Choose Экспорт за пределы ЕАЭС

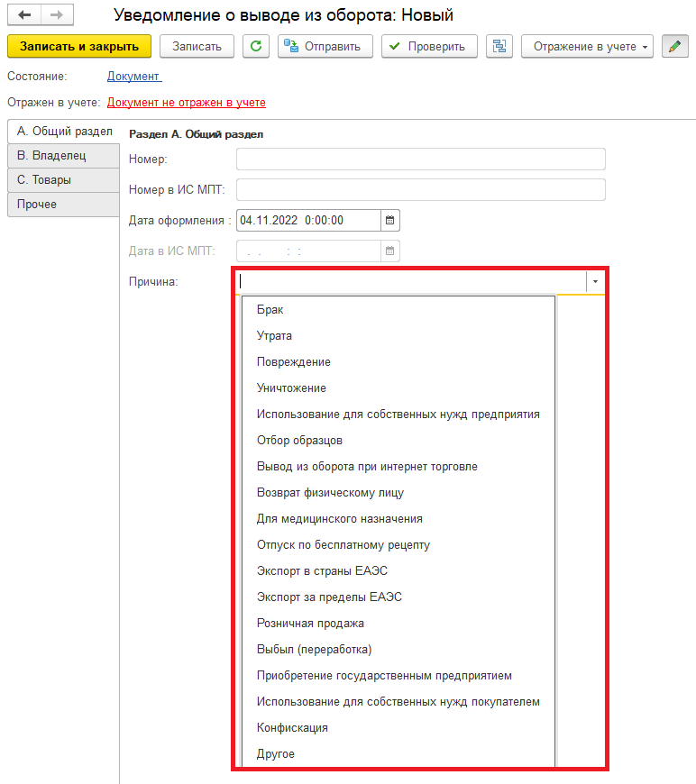coord(398,597)
